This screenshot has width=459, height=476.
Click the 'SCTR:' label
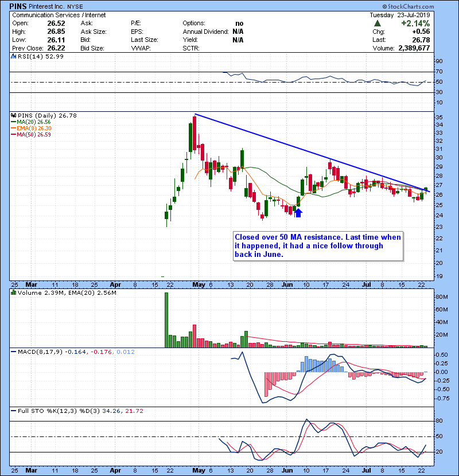[x=191, y=48]
